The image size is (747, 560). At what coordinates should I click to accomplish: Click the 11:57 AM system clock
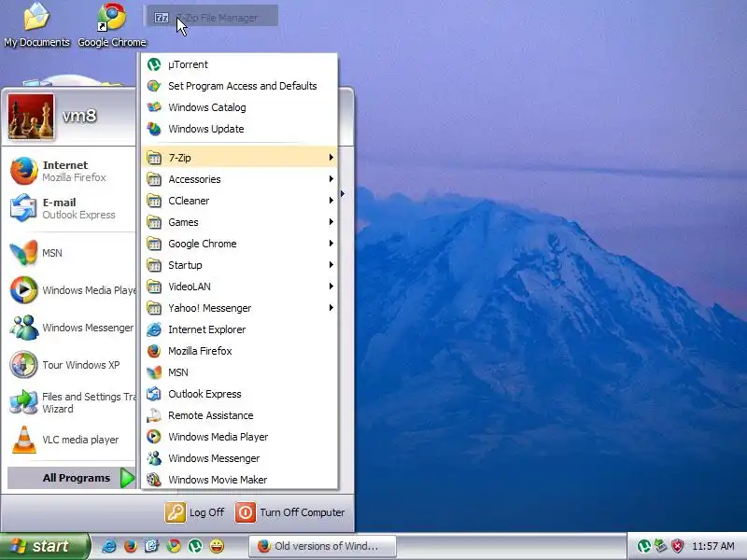point(712,546)
